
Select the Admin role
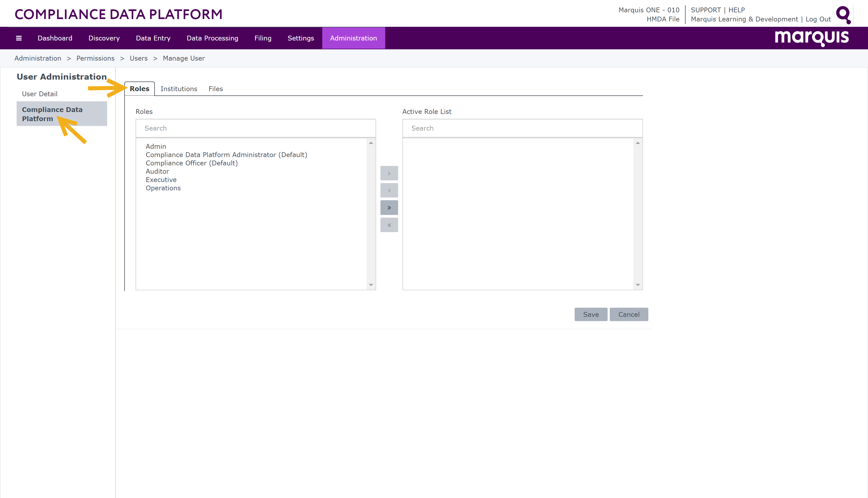point(156,146)
